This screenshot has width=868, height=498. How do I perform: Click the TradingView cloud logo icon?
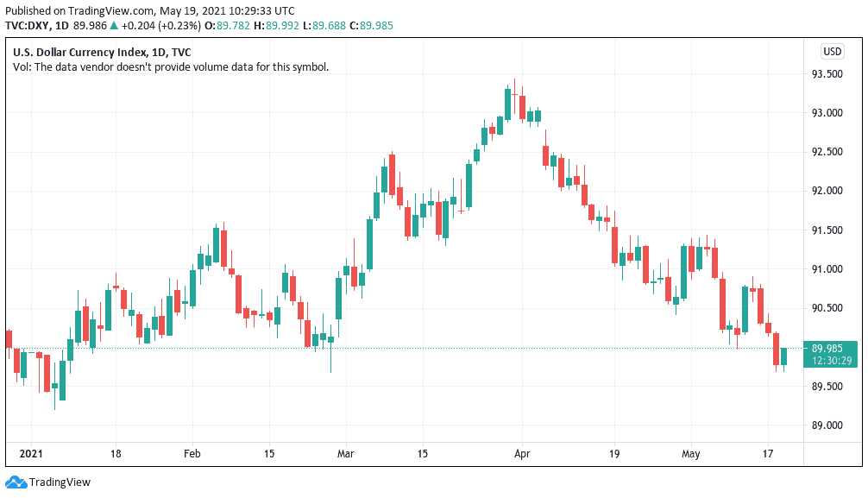(15, 482)
